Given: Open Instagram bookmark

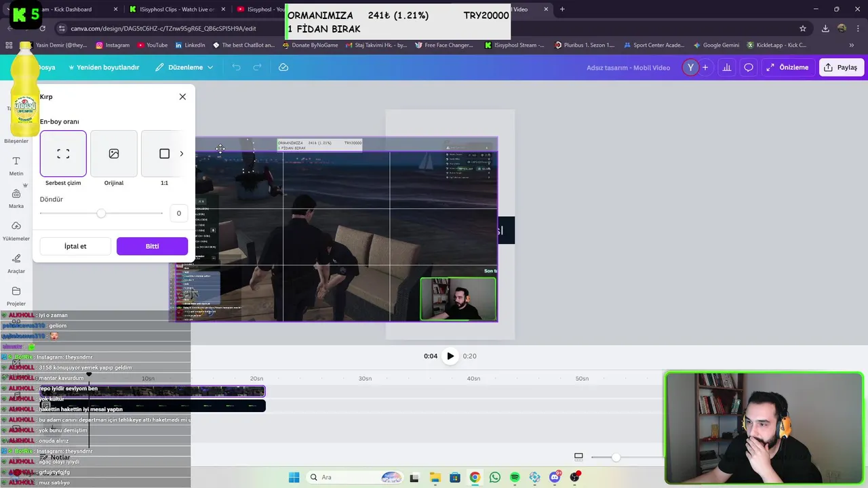Looking at the screenshot, I should (x=113, y=45).
